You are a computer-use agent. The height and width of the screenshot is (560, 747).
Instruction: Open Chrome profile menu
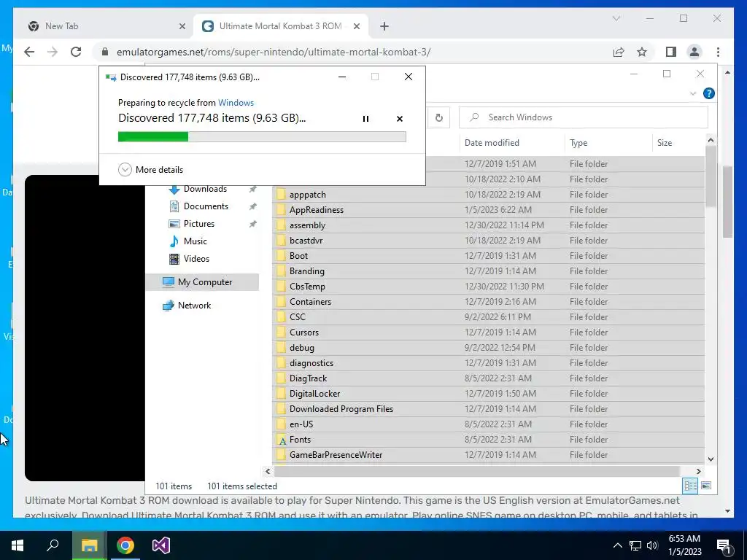(694, 52)
